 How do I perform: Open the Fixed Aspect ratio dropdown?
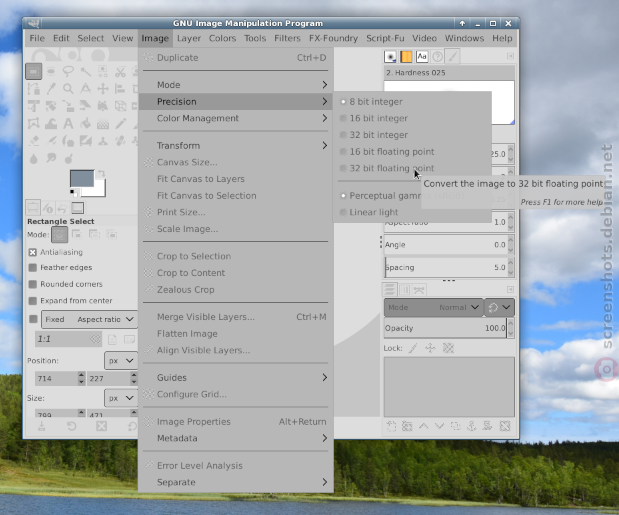tap(89, 319)
